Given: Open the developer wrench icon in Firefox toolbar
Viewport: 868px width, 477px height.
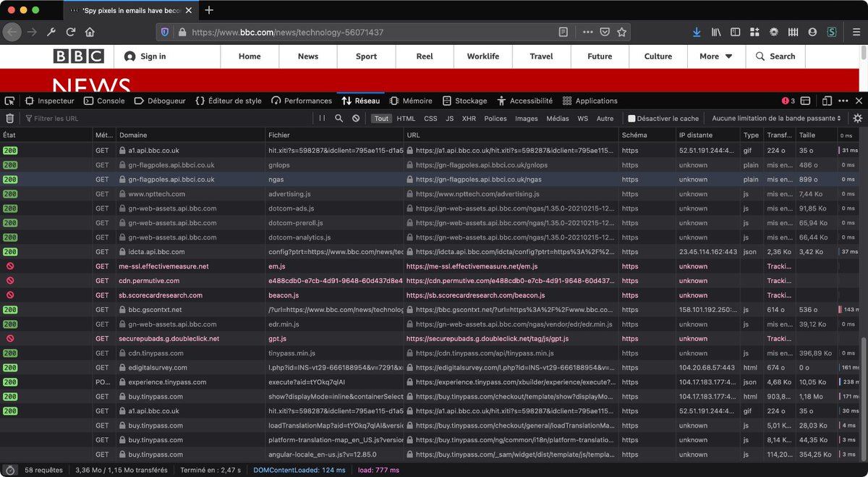Looking at the screenshot, I should (x=51, y=32).
